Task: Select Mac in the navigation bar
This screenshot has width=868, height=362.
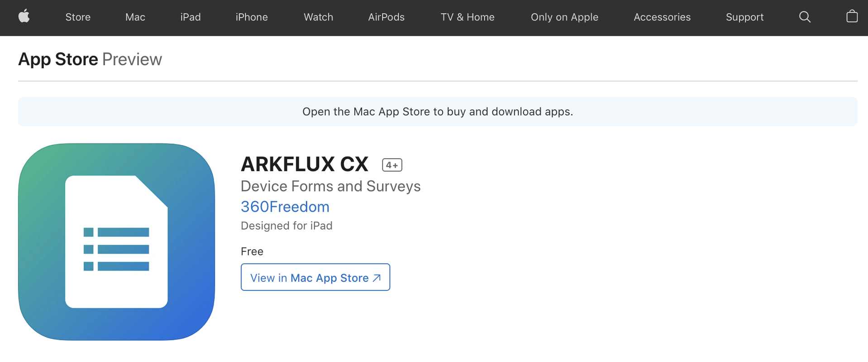Action: coord(135,17)
